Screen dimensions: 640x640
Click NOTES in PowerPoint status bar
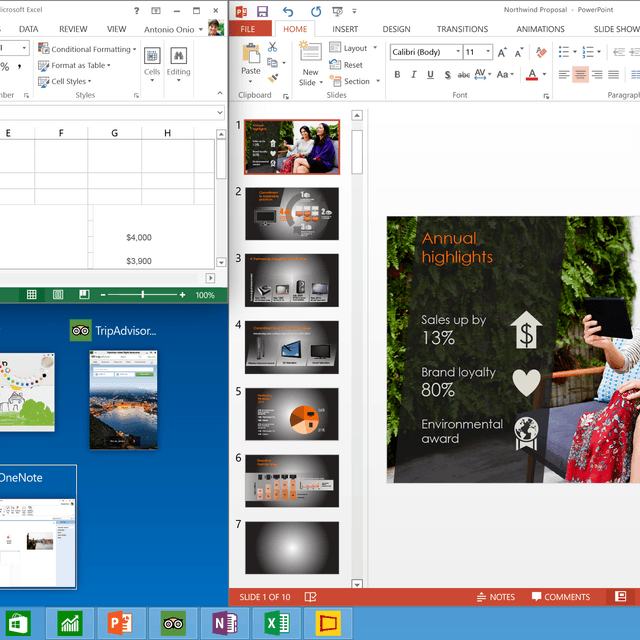(496, 597)
